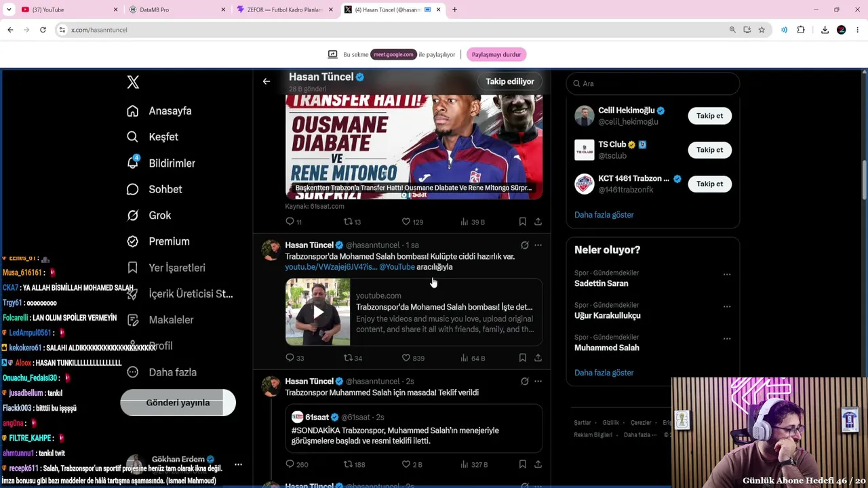The width and height of the screenshot is (868, 488).
Task: Go back using the profile header arrow
Action: (x=267, y=81)
